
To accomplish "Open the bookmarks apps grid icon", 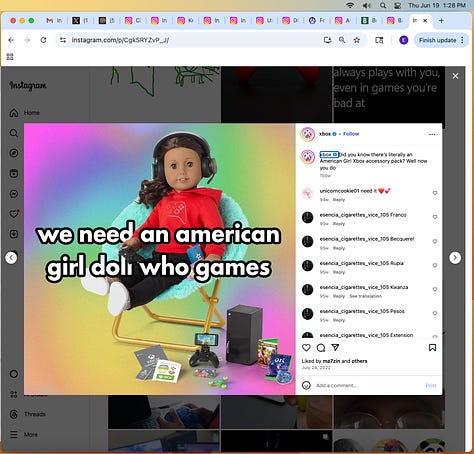I will (x=10, y=57).
